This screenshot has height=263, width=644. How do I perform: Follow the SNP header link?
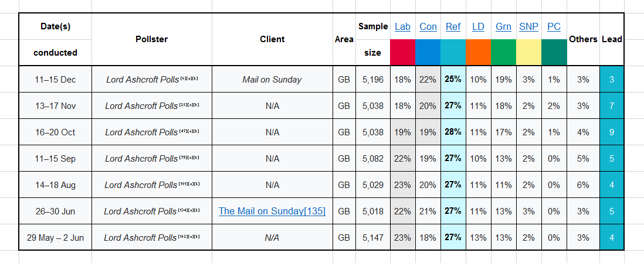click(x=528, y=26)
